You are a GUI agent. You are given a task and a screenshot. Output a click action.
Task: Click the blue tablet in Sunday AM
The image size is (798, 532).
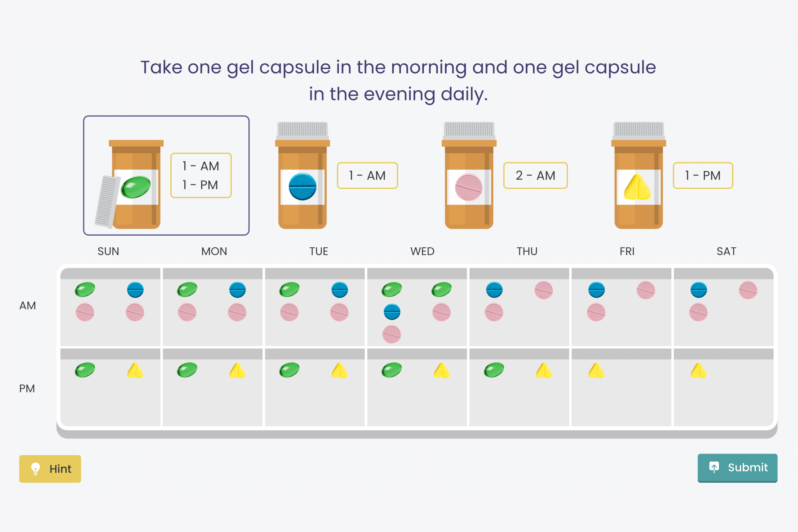[x=135, y=290]
